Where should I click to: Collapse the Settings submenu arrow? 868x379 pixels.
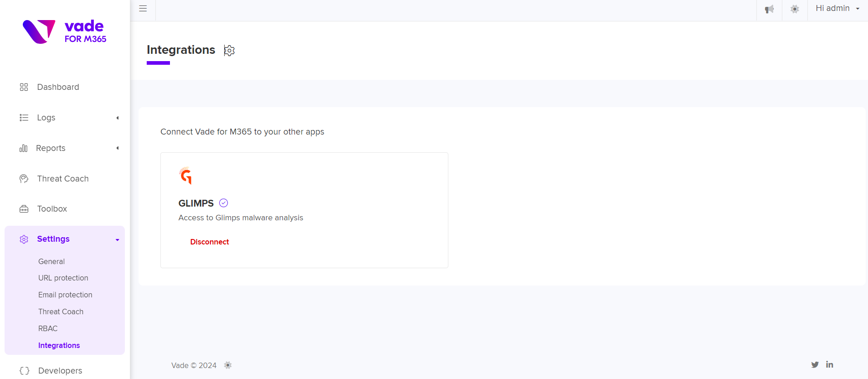[118, 240]
